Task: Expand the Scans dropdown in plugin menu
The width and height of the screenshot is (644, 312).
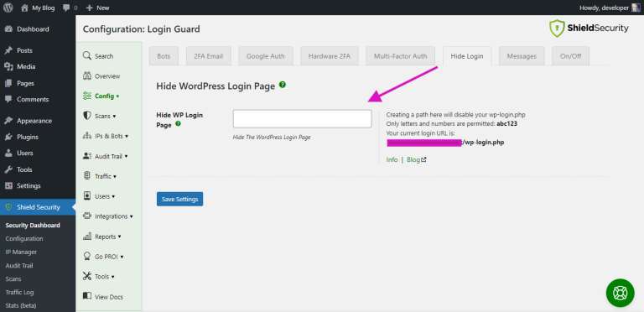Action: [105, 117]
